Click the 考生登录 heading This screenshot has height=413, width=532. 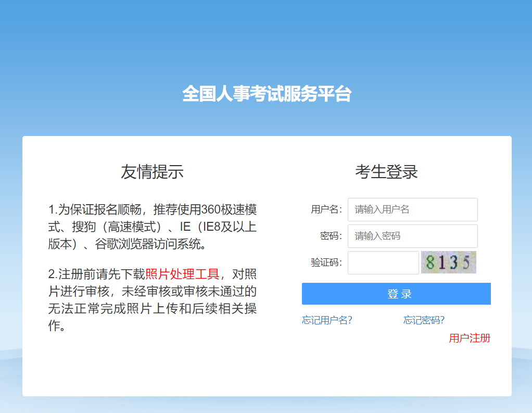click(386, 172)
